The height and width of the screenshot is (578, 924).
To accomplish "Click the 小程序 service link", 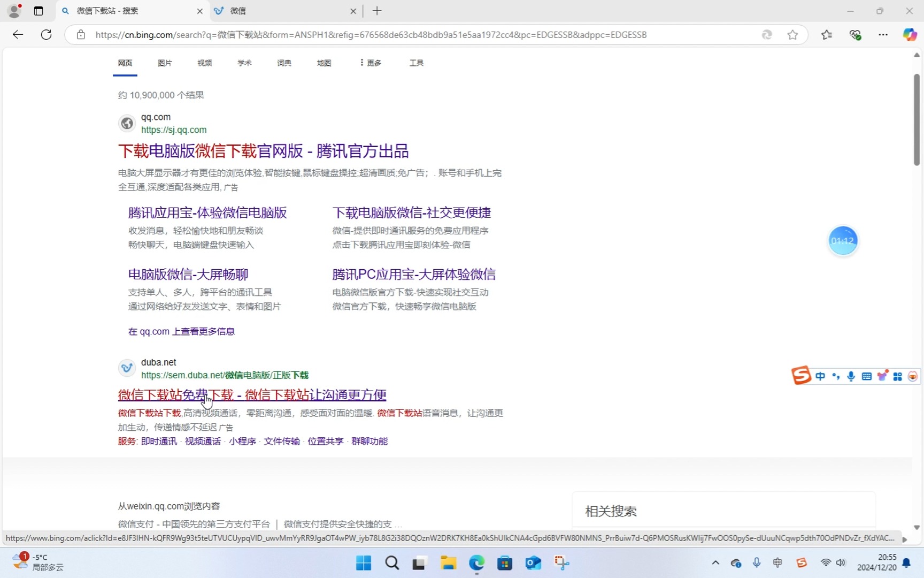I will 242,442.
